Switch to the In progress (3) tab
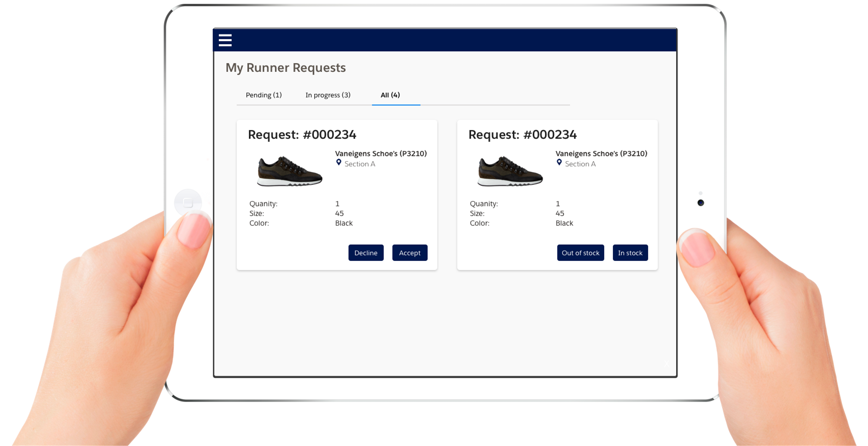This screenshot has width=868, height=446. [x=328, y=95]
